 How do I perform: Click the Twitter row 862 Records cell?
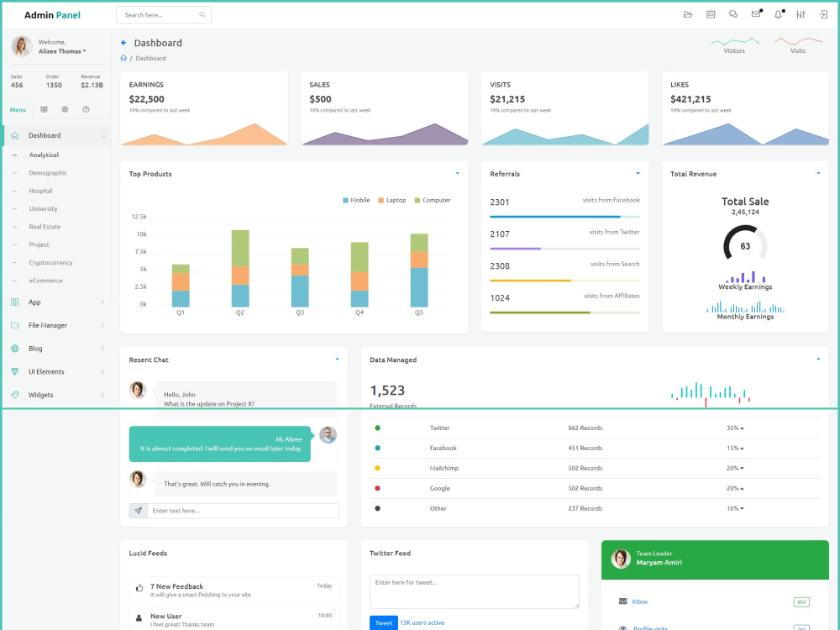point(585,428)
